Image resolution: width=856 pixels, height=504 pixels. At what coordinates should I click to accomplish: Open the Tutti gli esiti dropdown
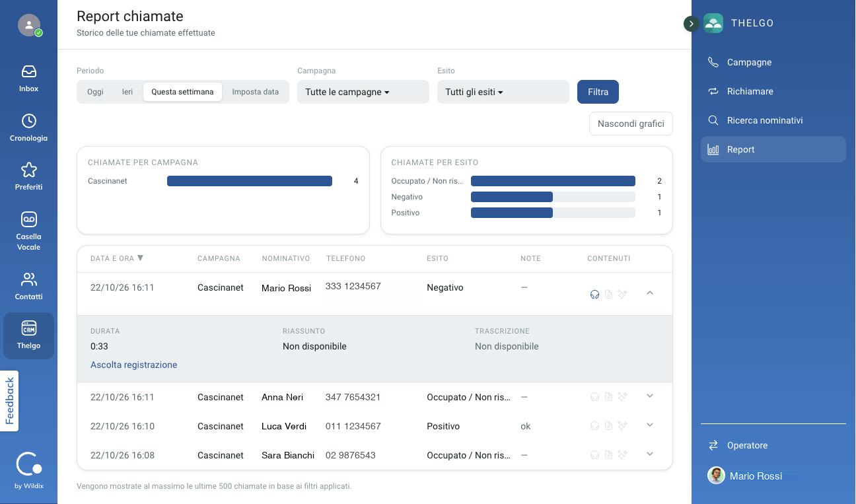click(x=503, y=92)
